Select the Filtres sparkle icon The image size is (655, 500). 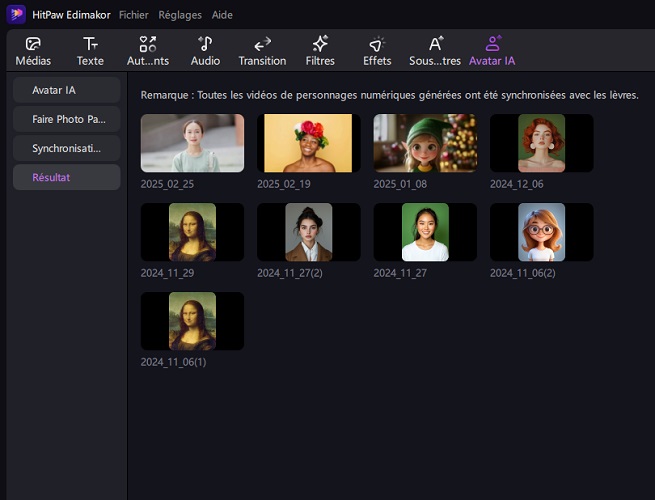320,44
